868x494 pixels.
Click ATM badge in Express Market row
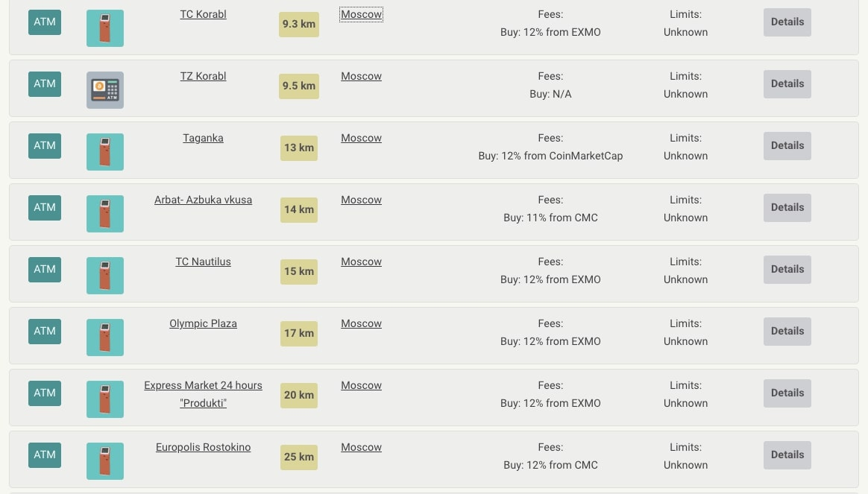45,393
